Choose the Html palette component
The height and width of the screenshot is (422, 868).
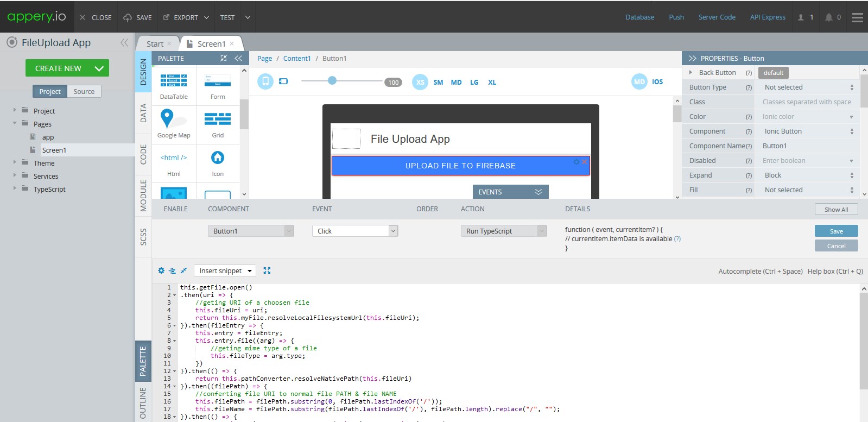(x=174, y=163)
